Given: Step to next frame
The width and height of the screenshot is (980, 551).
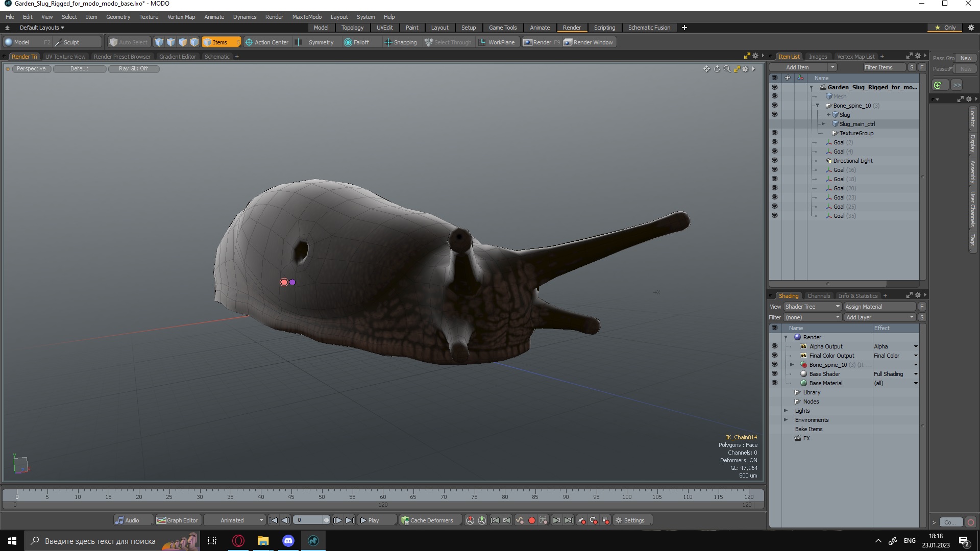Looking at the screenshot, I should [x=337, y=520].
